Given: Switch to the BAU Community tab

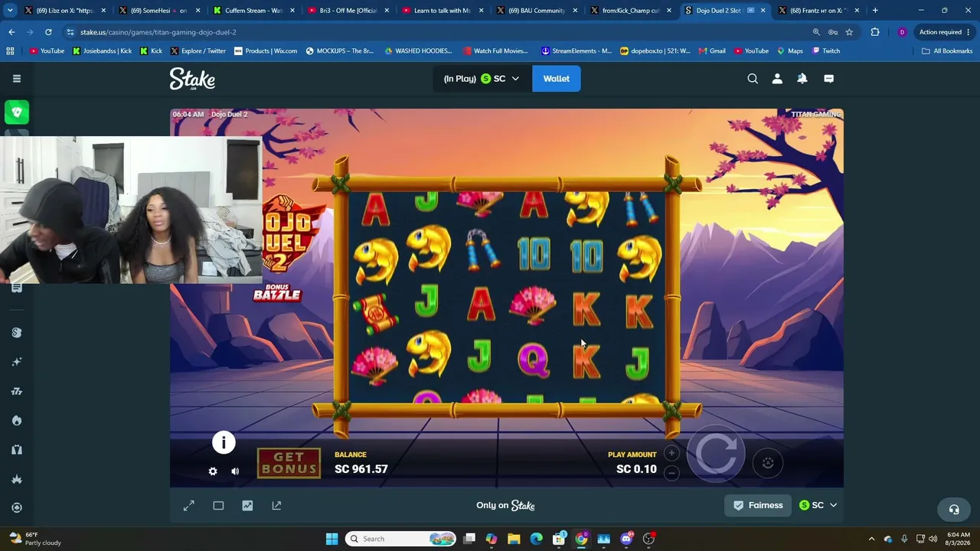Looking at the screenshot, I should [536, 11].
